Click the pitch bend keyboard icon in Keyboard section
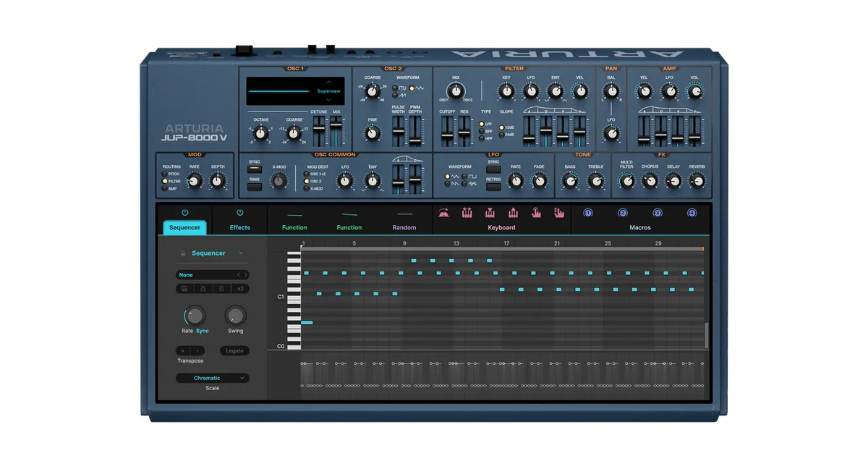The width and height of the screenshot is (868, 464). [468, 212]
